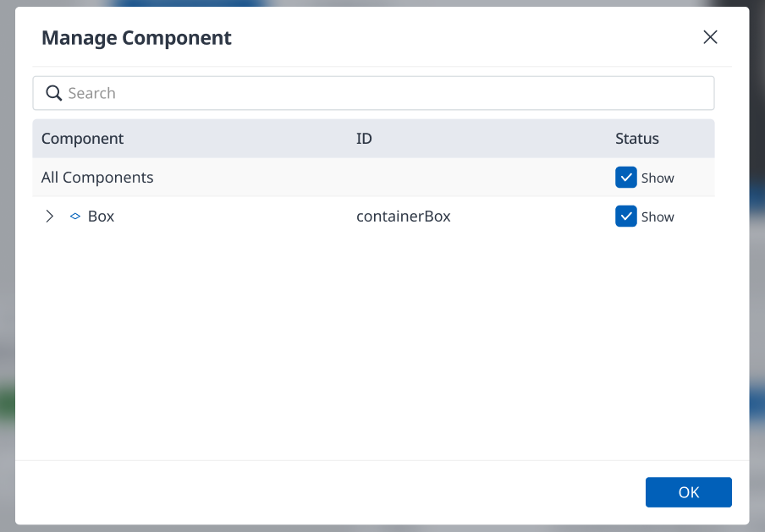Expand the Box component tree node
This screenshot has height=532, width=765.
pyautogui.click(x=49, y=216)
